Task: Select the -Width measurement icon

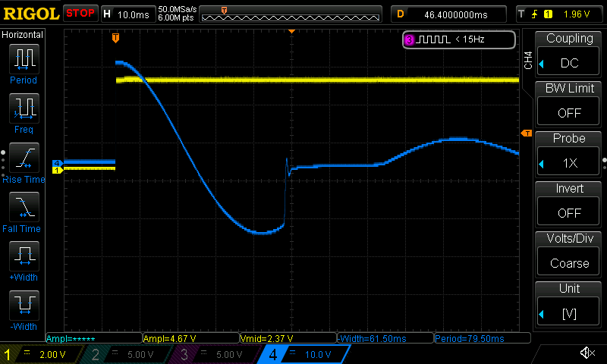Action: (24, 305)
